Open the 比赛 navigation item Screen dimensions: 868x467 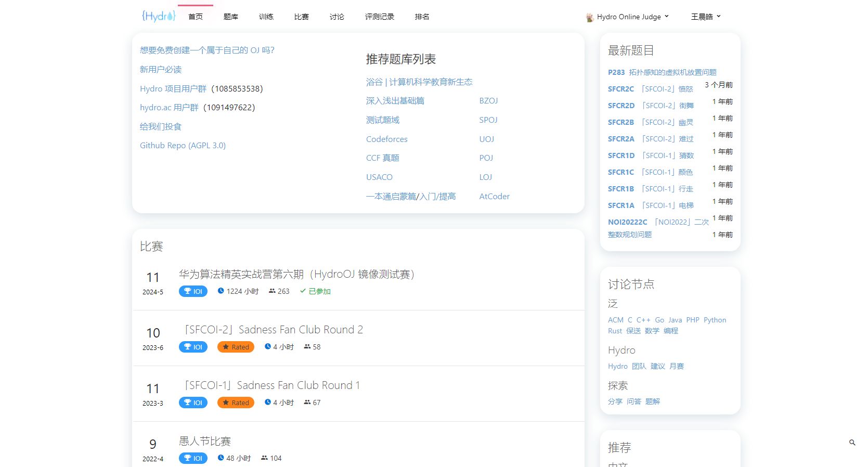pyautogui.click(x=302, y=17)
